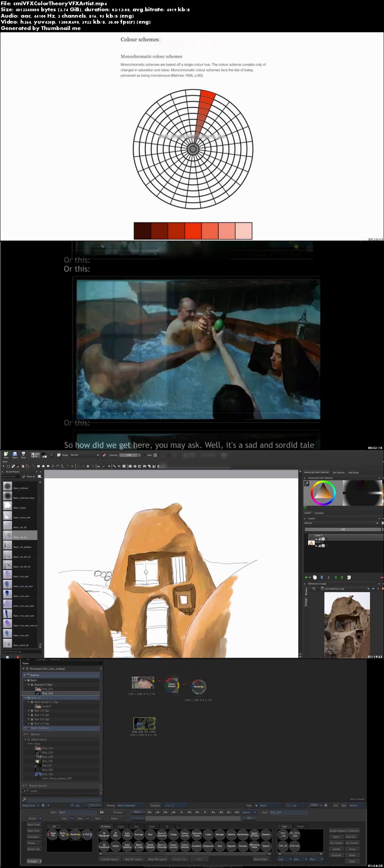Click the Search Preset field in Brush Presets
The height and width of the screenshot is (868, 384).
point(11,476)
